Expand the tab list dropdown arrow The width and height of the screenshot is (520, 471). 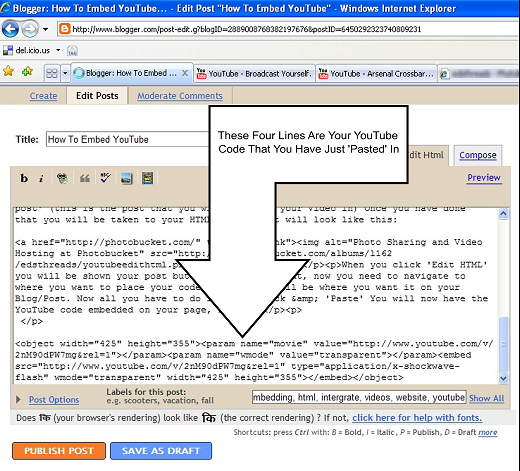coord(65,73)
